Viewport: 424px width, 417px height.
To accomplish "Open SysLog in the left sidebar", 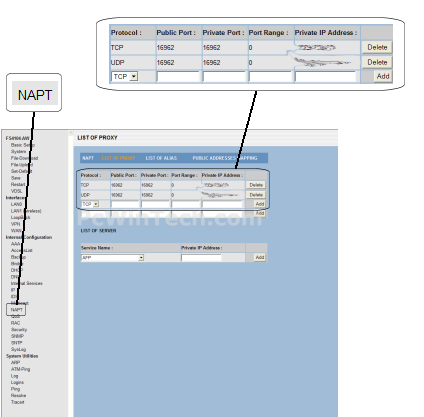I will pos(18,349).
